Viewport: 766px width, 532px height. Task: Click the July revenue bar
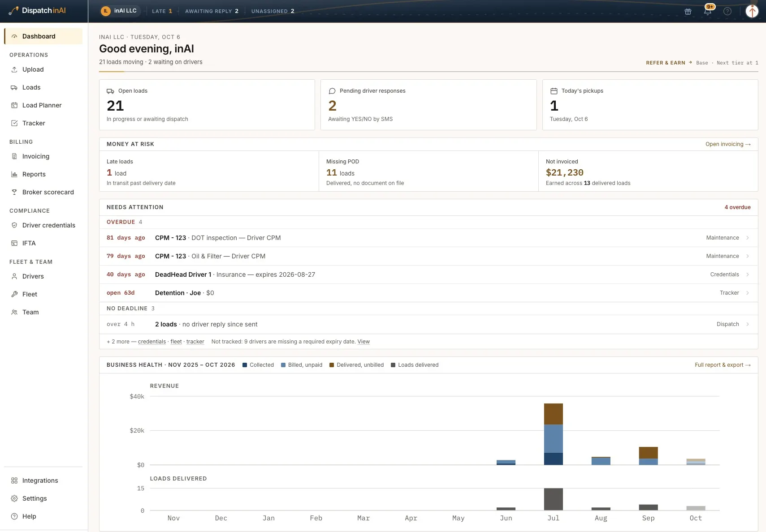pos(554,434)
